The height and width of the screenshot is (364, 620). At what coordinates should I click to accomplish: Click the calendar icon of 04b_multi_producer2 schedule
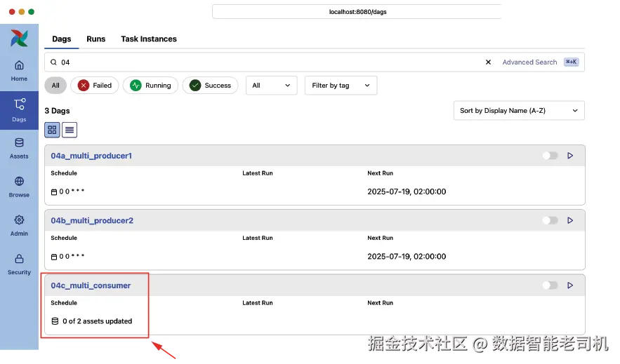click(x=54, y=257)
